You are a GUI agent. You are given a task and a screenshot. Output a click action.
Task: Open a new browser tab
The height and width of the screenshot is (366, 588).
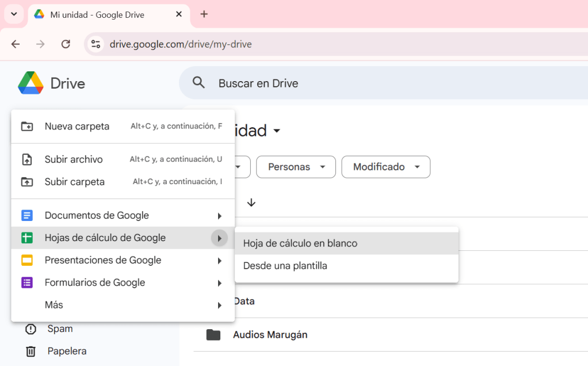tap(204, 14)
